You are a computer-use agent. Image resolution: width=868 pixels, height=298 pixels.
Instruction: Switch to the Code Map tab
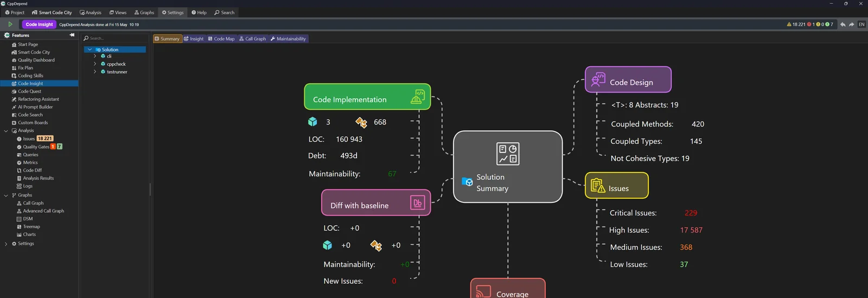click(x=221, y=39)
